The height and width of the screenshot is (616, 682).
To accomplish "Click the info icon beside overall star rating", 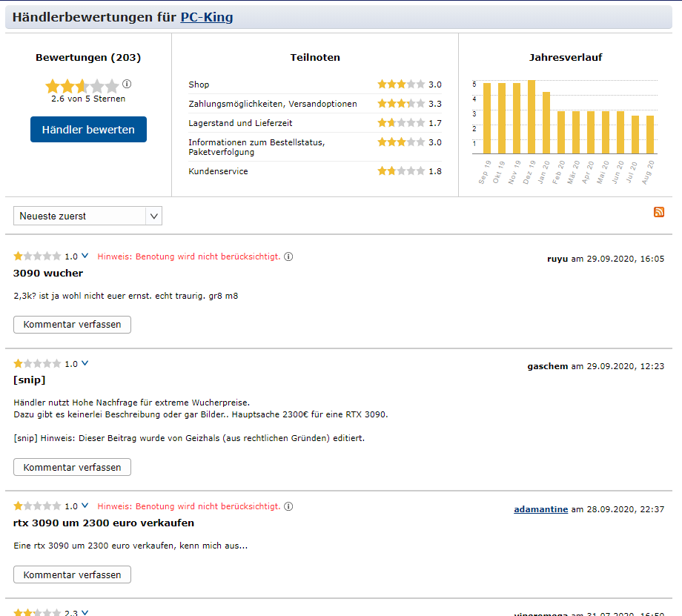I will [127, 84].
